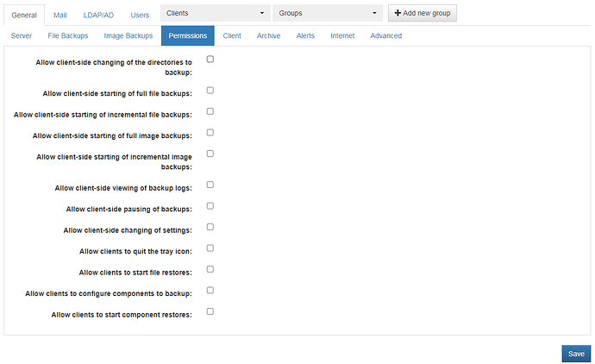Expand the Groups dropdown
595x364 pixels.
click(328, 13)
